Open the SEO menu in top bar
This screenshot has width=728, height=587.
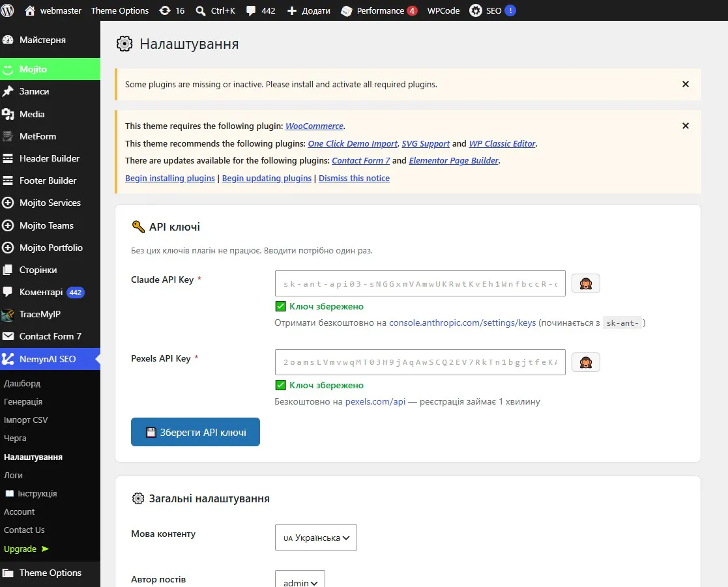(x=492, y=10)
